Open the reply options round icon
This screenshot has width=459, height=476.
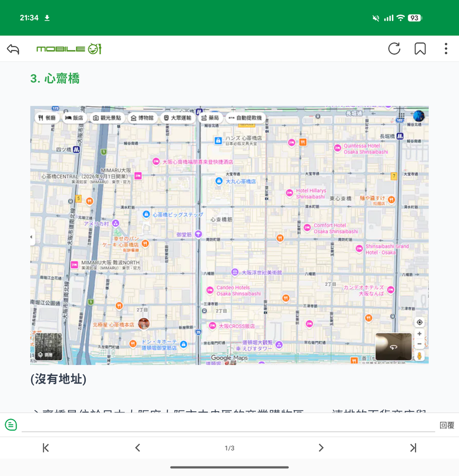(11, 425)
